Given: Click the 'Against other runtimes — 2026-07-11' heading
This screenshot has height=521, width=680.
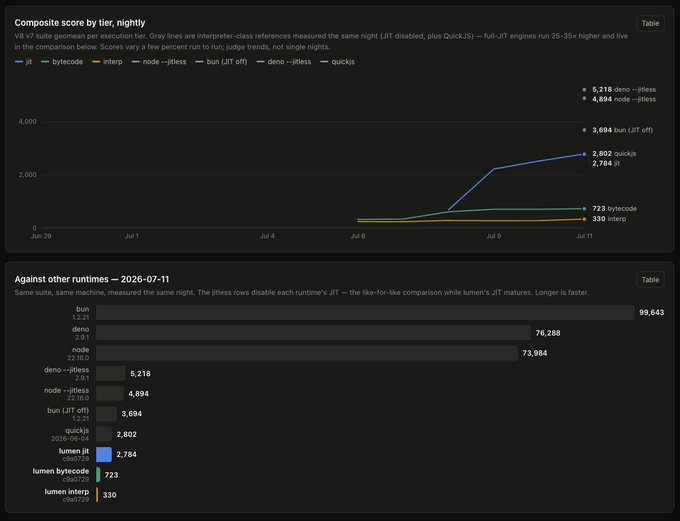Looking at the screenshot, I should click(x=92, y=279).
